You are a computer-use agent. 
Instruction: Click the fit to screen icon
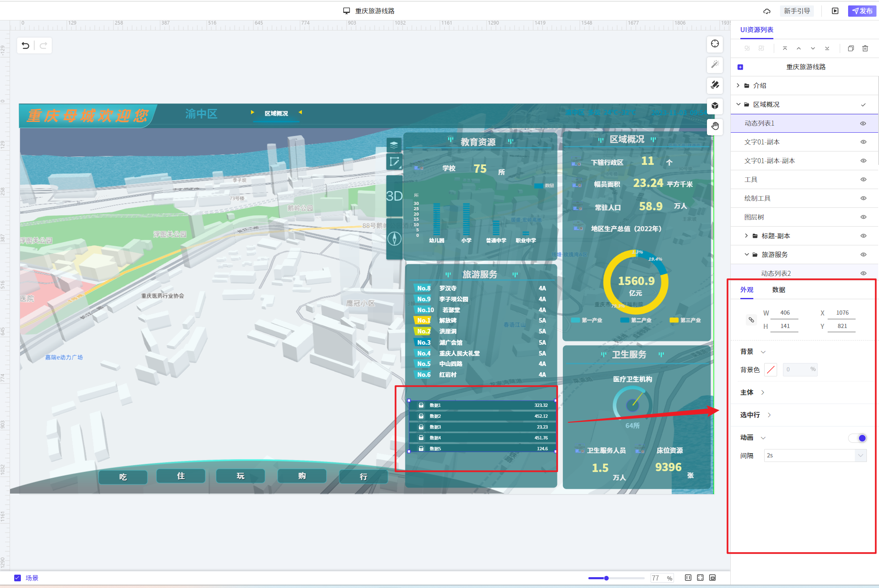pos(700,578)
